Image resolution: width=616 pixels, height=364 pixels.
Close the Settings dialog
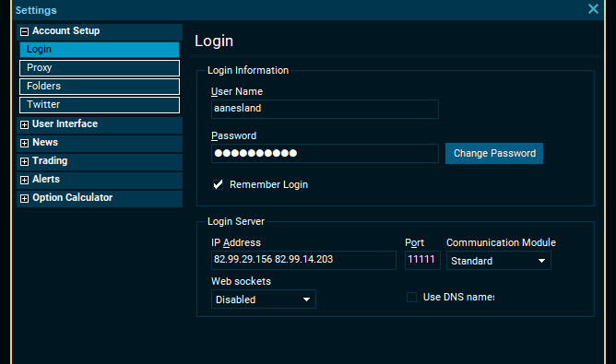[593, 8]
